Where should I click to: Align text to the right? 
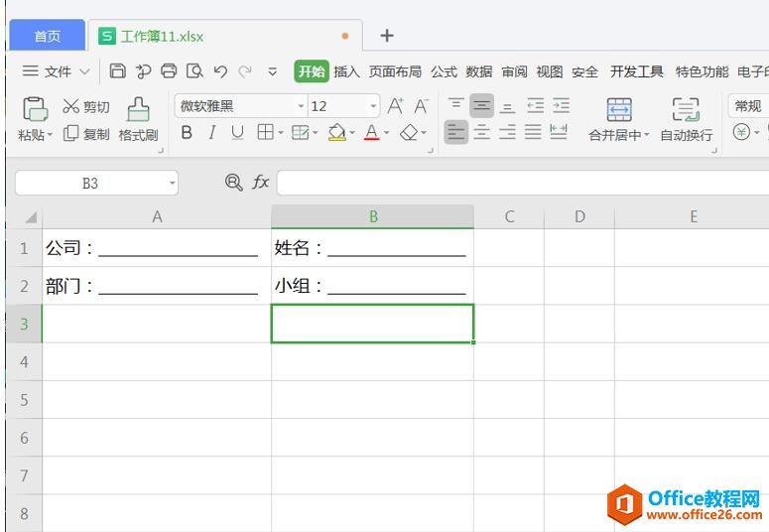[x=508, y=132]
